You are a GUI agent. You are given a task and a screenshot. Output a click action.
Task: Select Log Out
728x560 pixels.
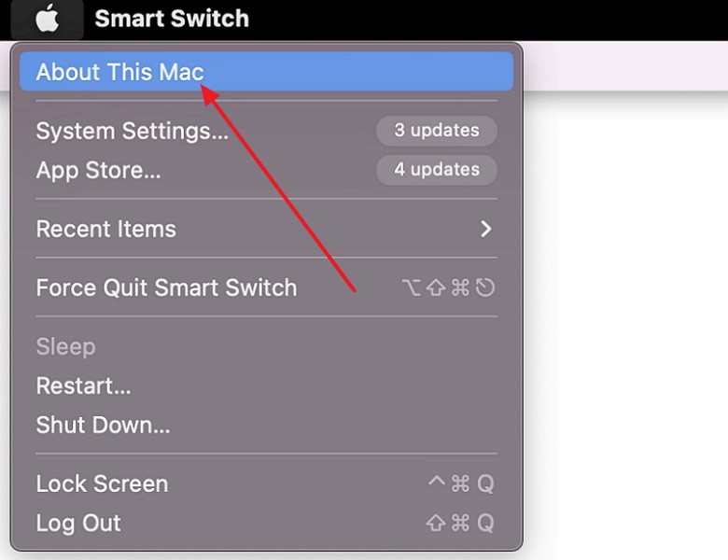[x=267, y=523]
